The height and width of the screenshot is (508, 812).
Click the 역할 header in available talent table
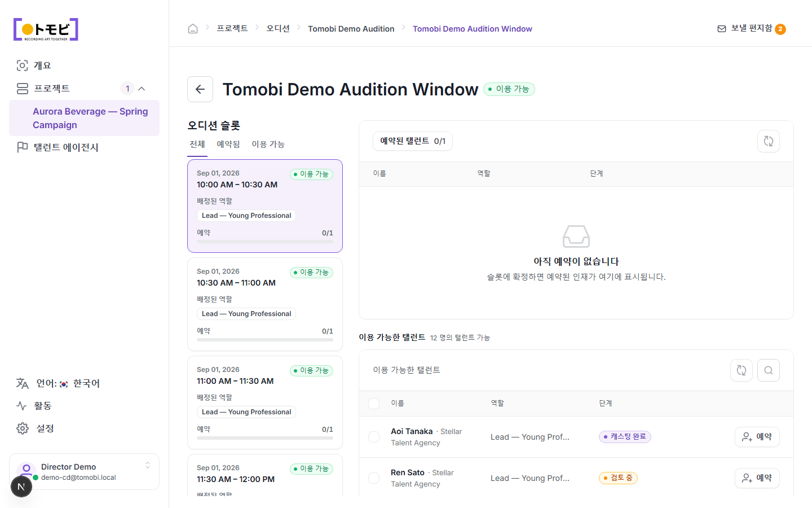497,404
